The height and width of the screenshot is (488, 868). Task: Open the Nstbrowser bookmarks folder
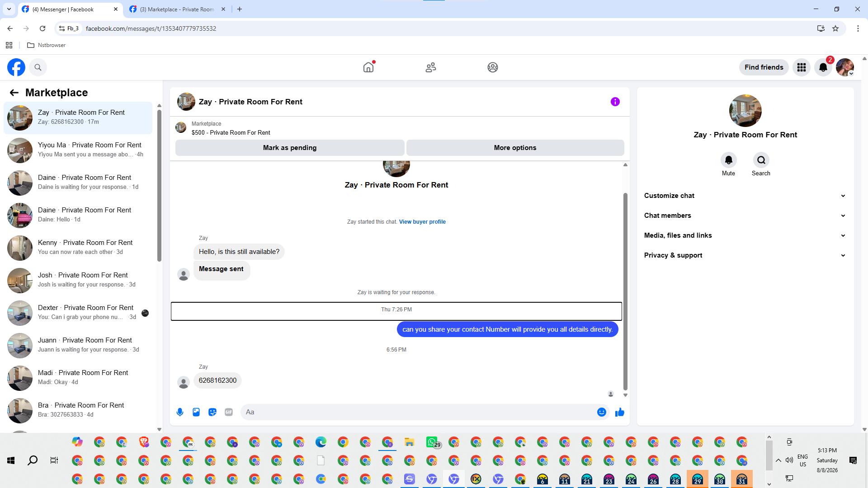(x=47, y=45)
